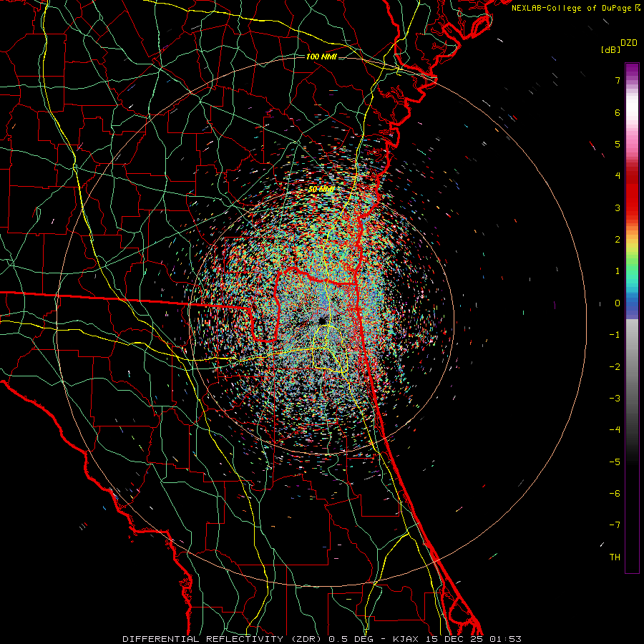
Task: Click the 2 value on color scale
Action: pos(618,240)
